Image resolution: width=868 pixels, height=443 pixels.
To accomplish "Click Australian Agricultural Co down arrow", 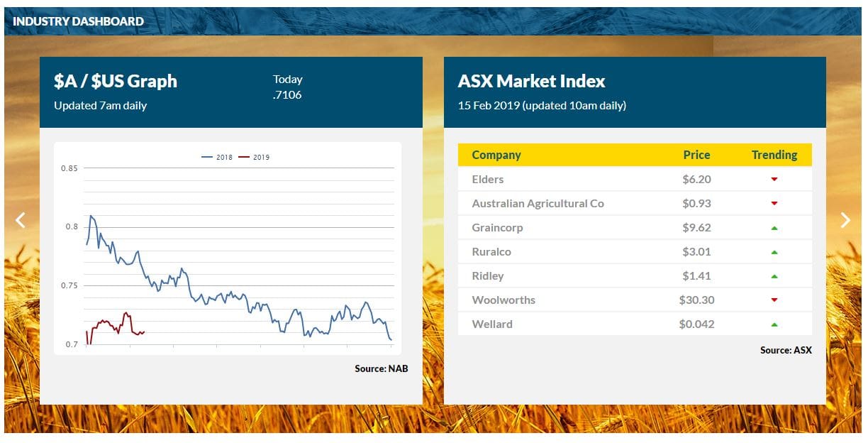I will coord(774,204).
